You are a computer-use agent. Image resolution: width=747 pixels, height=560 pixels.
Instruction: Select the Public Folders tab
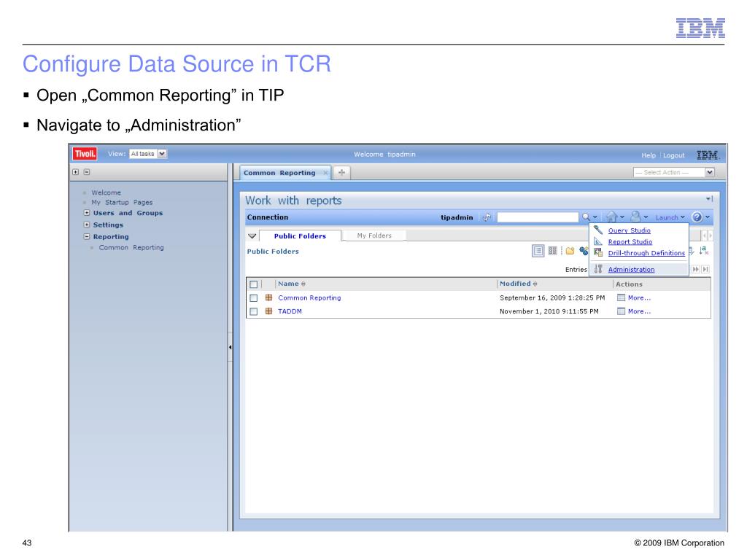point(300,236)
